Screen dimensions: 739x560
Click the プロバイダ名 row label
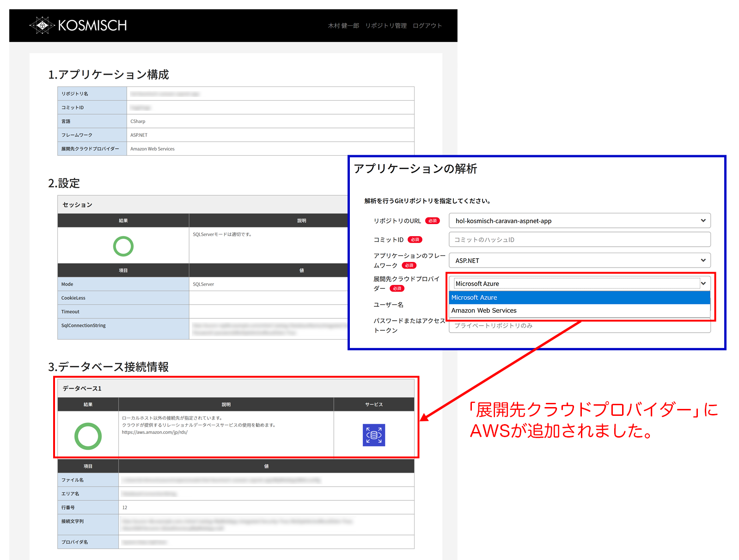pyautogui.click(x=88, y=542)
